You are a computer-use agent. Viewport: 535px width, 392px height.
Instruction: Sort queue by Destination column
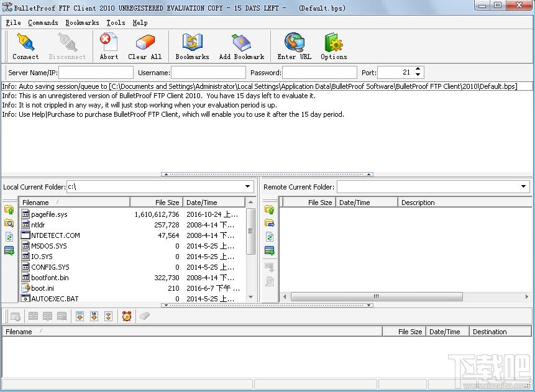coord(500,332)
